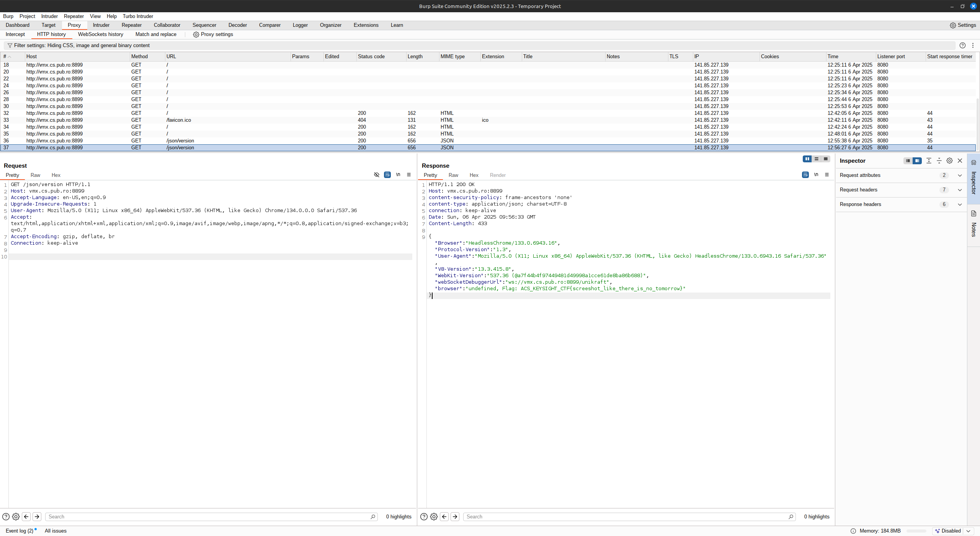
Task: Select tabbed combined request/response layout
Action: [826, 159]
